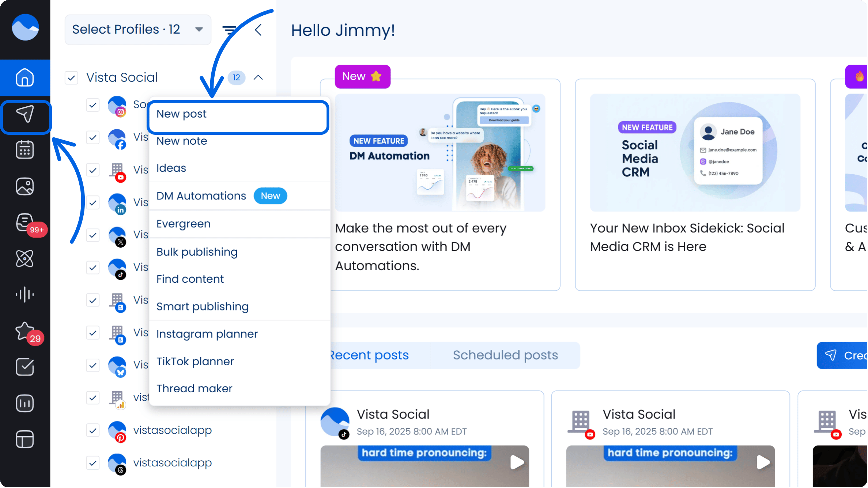Click the 'Hello Jimmy!' heading
Viewport: 868px width, 488px height.
(343, 30)
